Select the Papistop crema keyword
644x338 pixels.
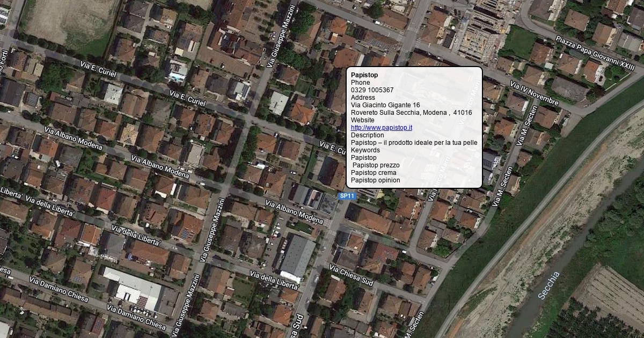pos(374,173)
